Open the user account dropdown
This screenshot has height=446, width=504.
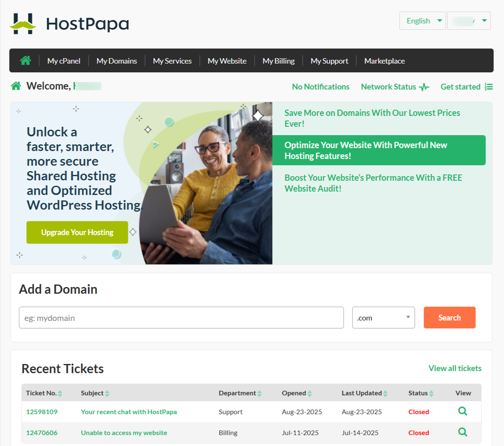[469, 21]
